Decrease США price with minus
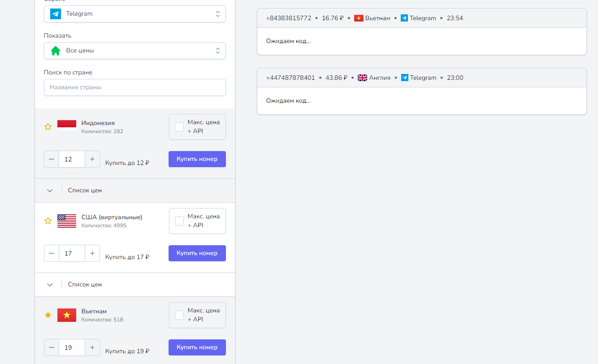Screen dimensions: 598x364 (x=52, y=253)
